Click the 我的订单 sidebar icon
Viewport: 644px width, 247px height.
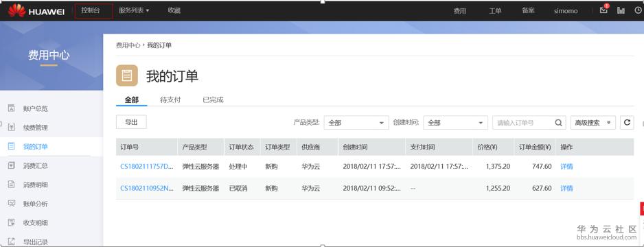point(12,146)
